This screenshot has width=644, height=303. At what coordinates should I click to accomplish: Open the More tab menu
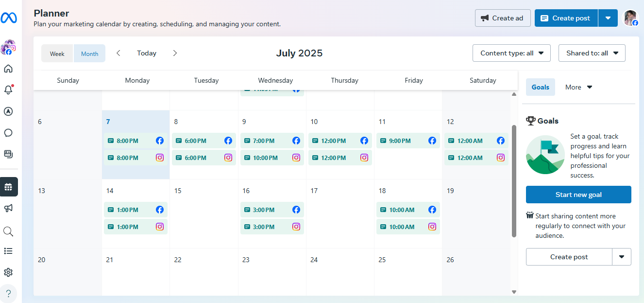(579, 87)
